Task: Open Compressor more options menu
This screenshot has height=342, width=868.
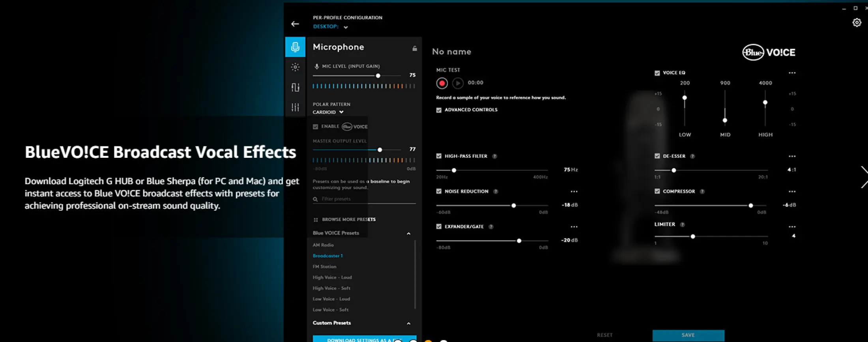Action: click(792, 192)
